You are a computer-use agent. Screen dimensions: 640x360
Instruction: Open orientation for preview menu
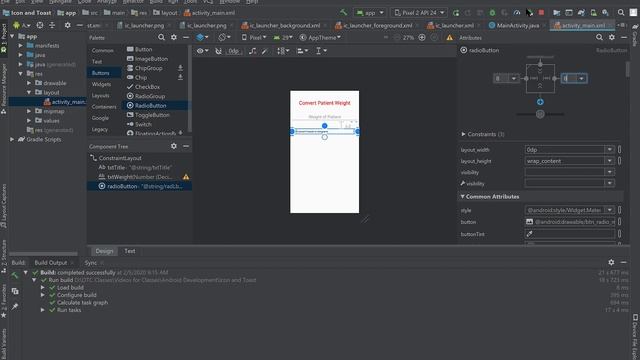(224, 38)
